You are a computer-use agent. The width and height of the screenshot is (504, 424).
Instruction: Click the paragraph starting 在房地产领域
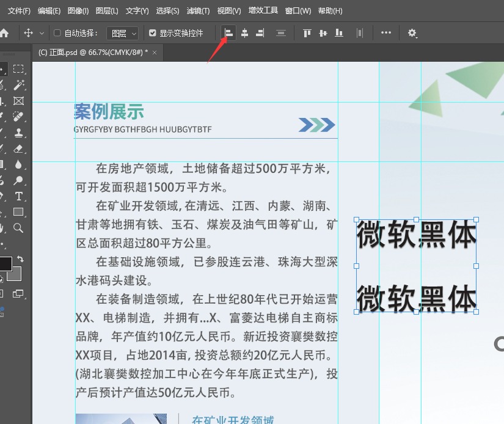[206, 178]
